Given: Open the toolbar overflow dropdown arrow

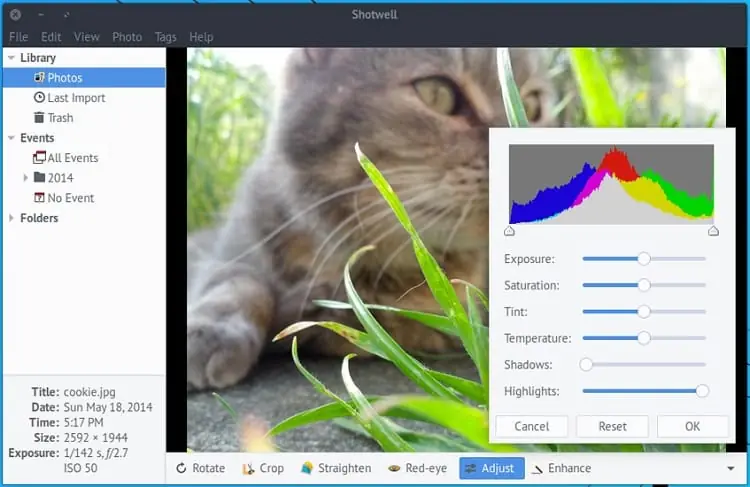Looking at the screenshot, I should click(731, 468).
